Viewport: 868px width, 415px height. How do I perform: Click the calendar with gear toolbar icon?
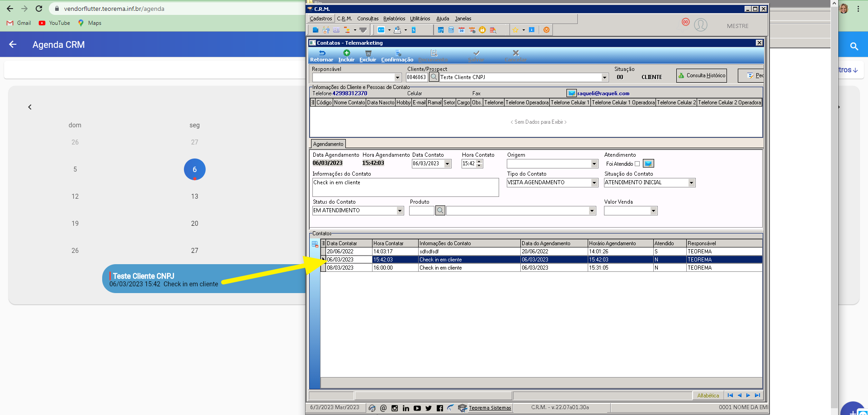coord(472,30)
